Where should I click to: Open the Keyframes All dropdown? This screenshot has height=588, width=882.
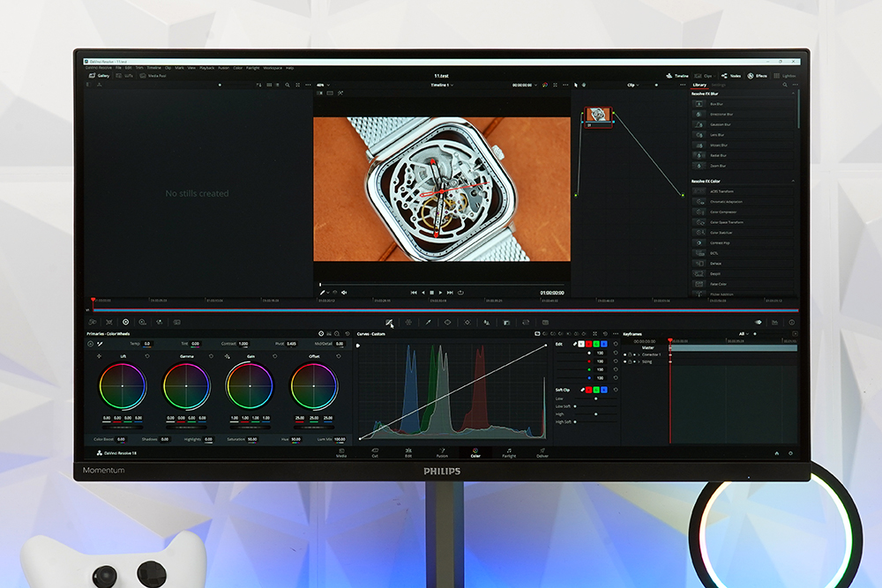click(x=744, y=334)
